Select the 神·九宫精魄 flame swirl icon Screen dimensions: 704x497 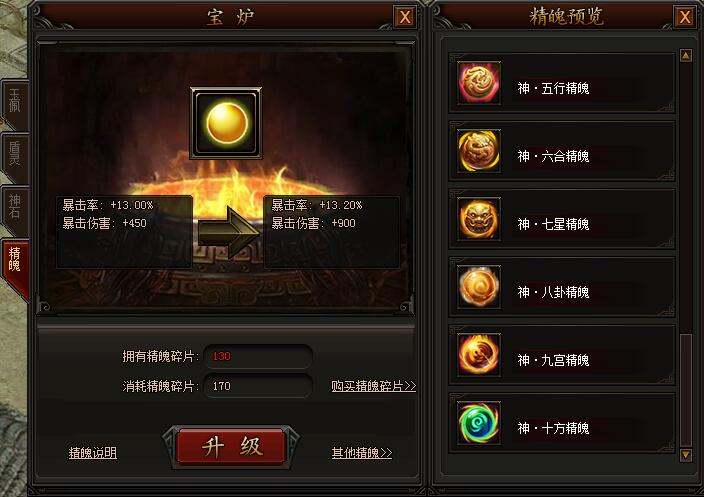pos(479,355)
